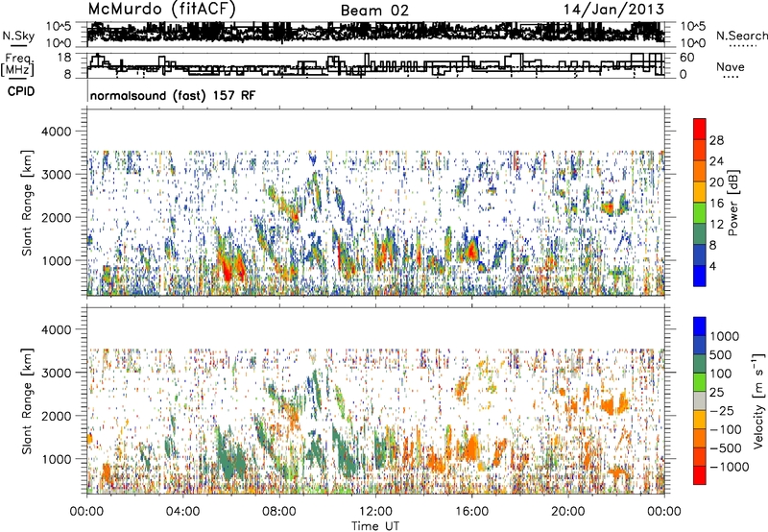Click 'Slant Range [km]' label of velocity panel
This screenshot has height=532, width=768.
pyautogui.click(x=27, y=400)
